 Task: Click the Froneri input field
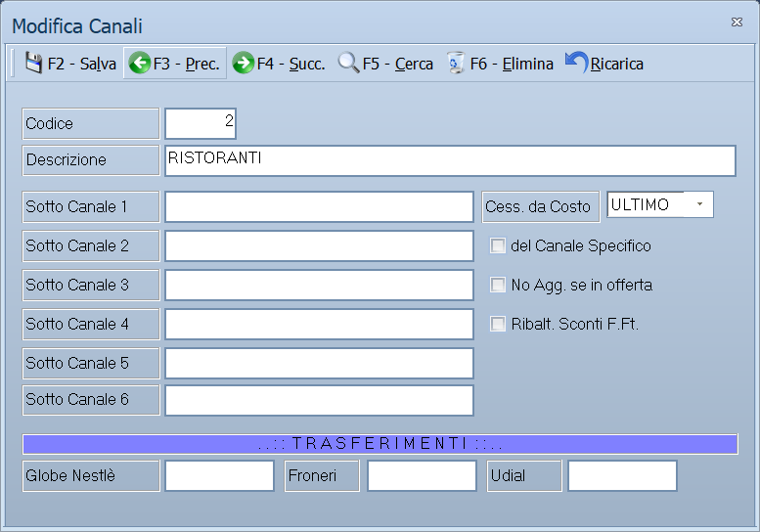coord(422,476)
